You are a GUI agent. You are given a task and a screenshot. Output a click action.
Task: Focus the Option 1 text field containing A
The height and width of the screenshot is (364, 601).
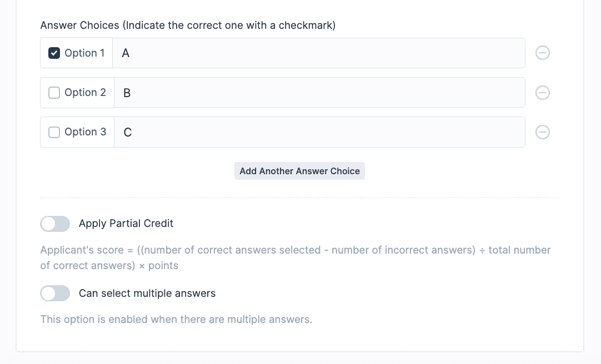318,53
